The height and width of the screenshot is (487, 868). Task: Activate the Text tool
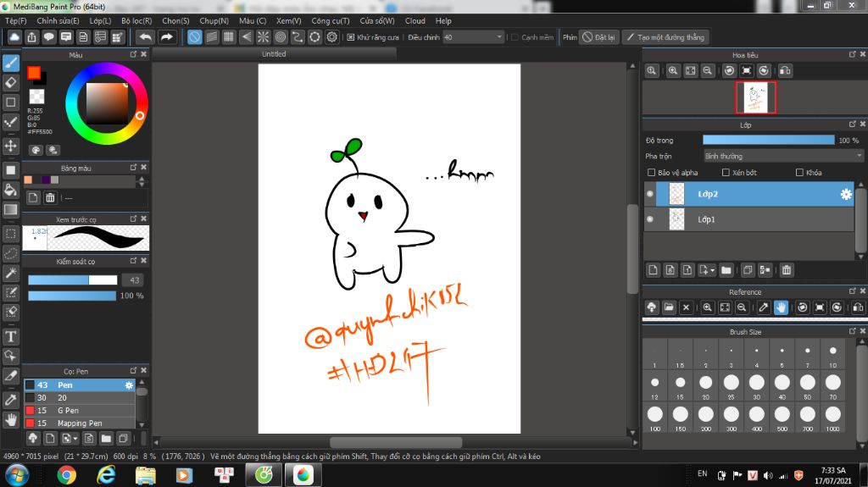click(x=11, y=335)
